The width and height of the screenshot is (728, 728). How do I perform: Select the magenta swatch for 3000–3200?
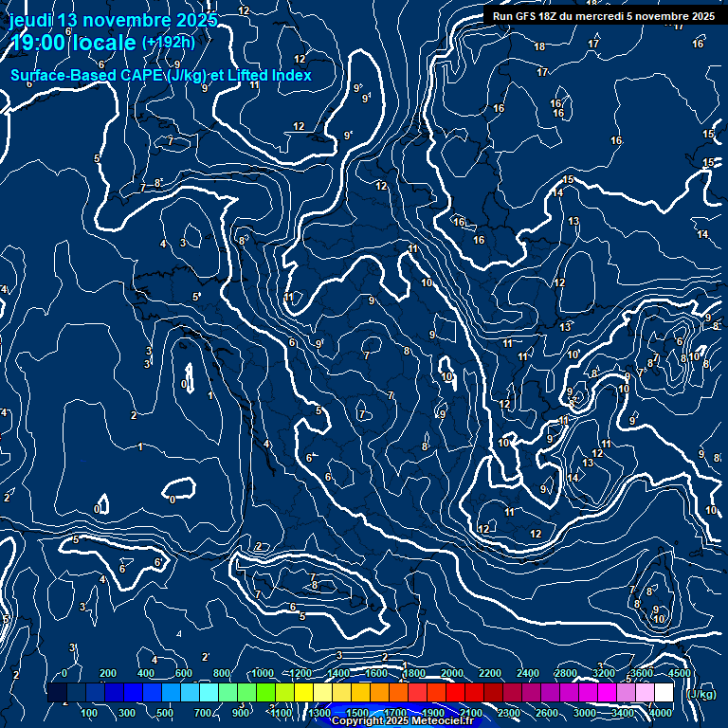click(588, 692)
